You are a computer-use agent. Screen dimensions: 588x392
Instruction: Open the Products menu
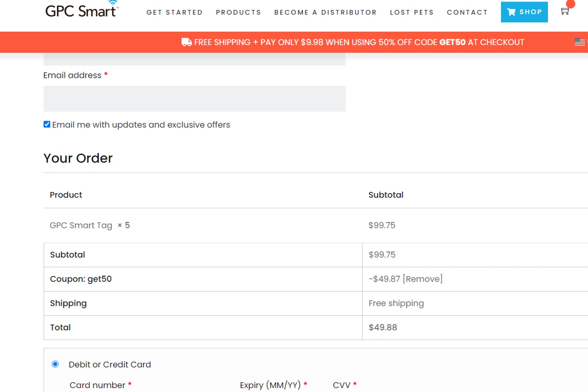click(238, 13)
